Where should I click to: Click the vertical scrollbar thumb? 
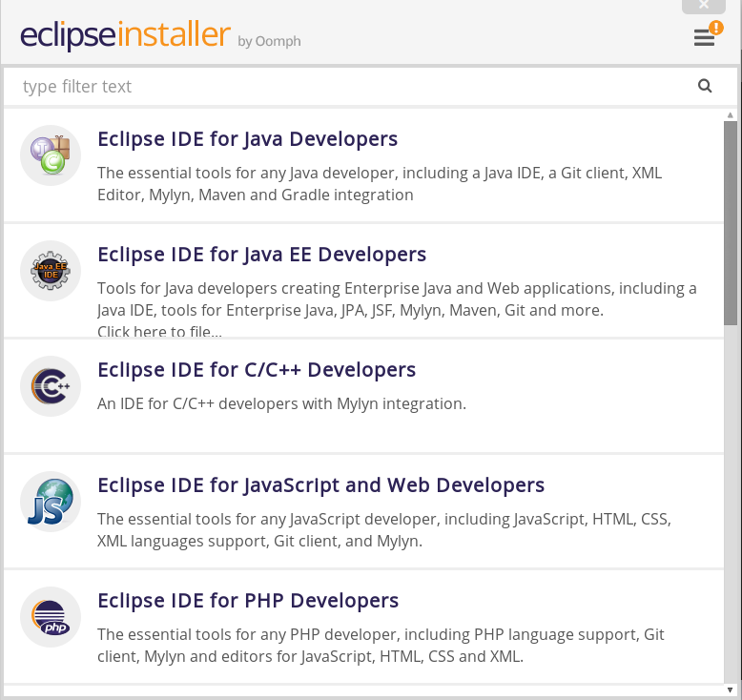click(731, 223)
